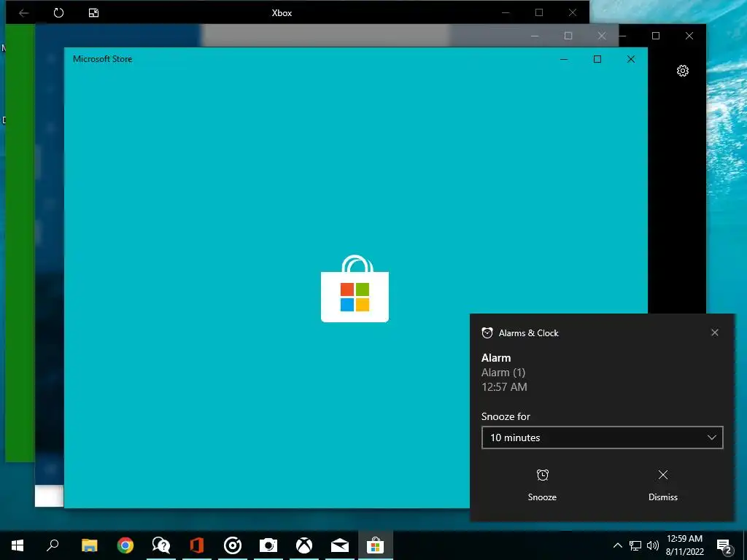Viewport: 747px width, 560px height.
Task: Maximize the Microsoft Store window
Action: [x=597, y=59]
